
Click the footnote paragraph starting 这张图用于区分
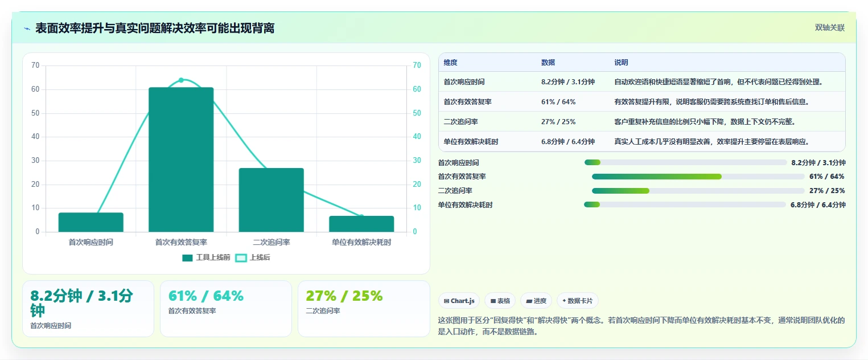pyautogui.click(x=641, y=326)
